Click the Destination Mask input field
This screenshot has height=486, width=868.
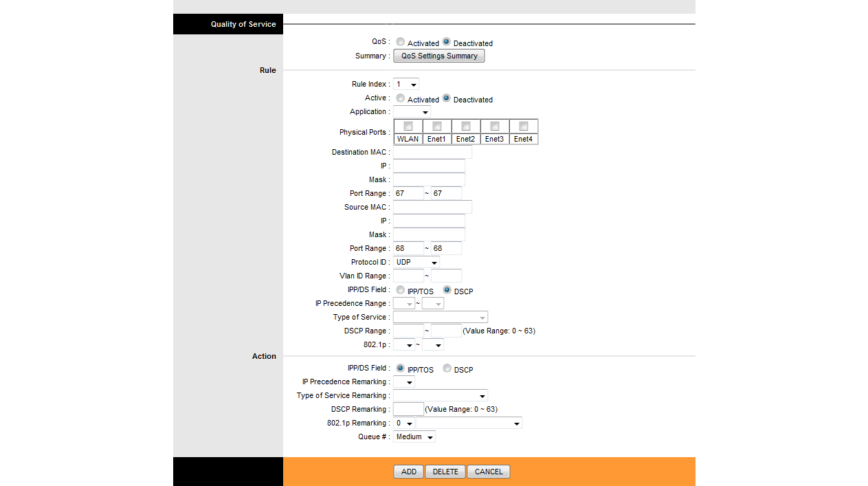[x=429, y=179]
